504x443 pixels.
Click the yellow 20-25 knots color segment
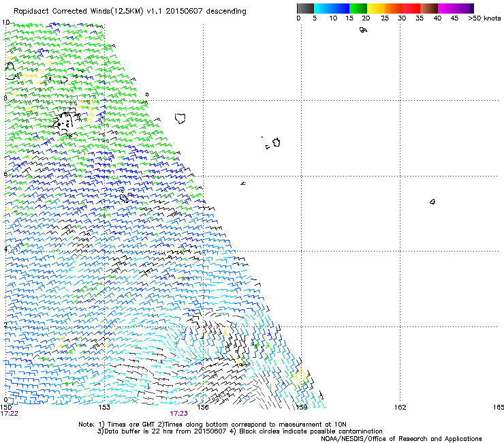tap(376, 8)
